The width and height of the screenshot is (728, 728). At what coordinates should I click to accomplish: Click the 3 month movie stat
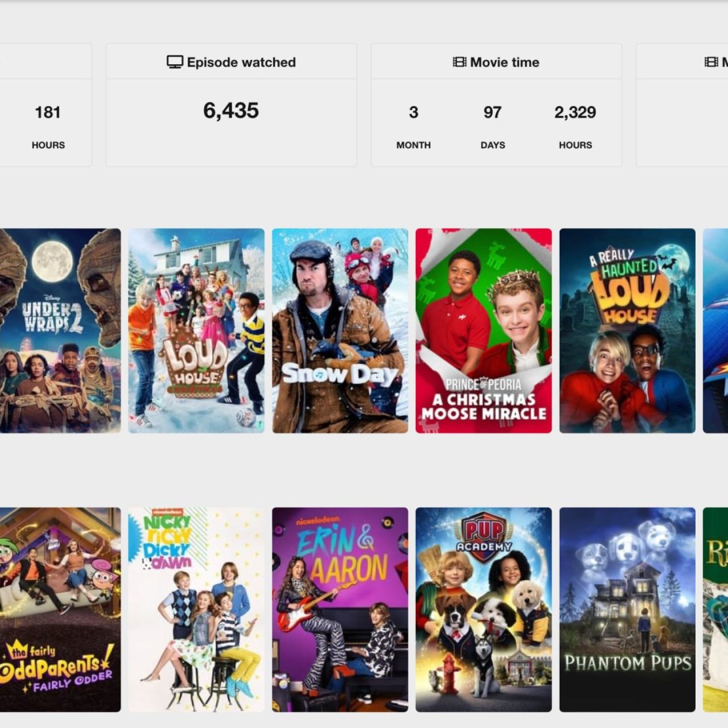pos(413,112)
